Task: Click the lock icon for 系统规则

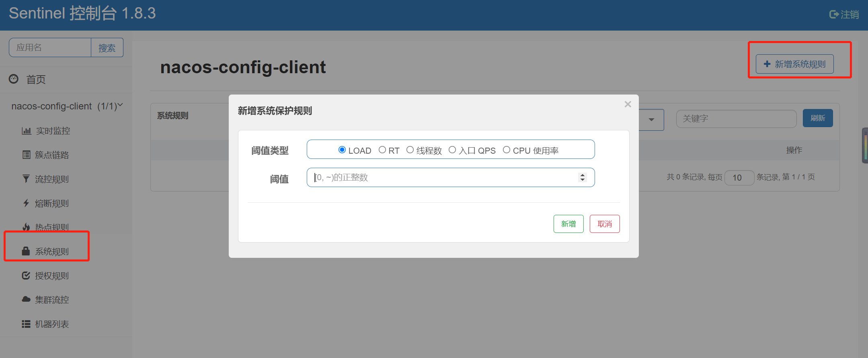Action: (x=26, y=251)
